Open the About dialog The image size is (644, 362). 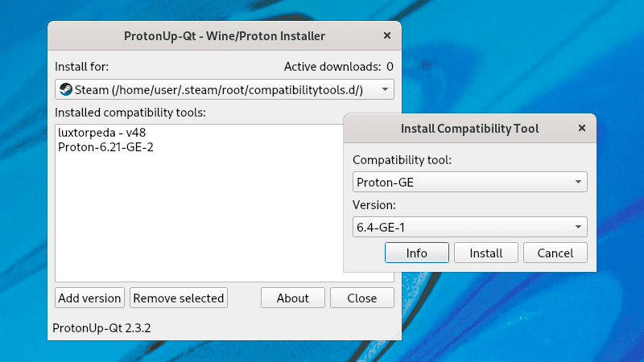click(292, 298)
